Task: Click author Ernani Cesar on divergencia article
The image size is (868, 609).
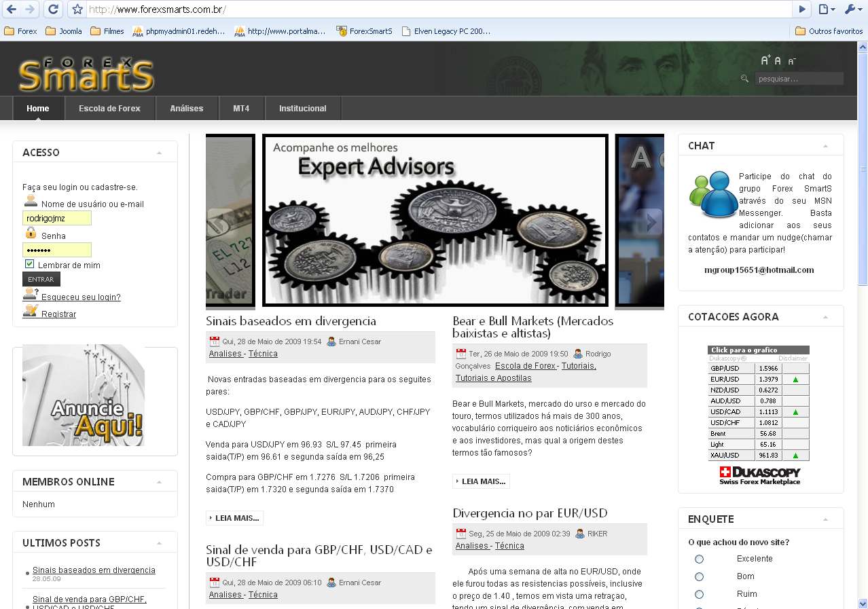Action: coord(360,342)
